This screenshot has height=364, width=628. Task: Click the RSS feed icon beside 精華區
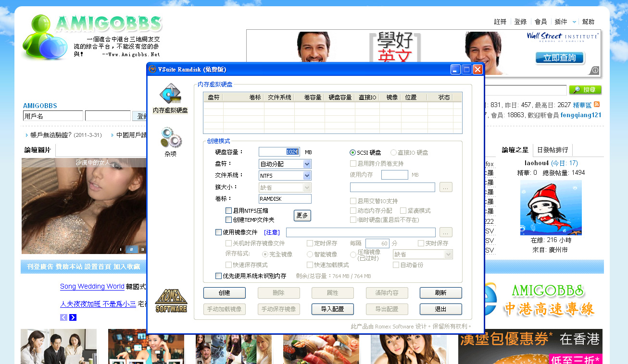[x=597, y=105]
